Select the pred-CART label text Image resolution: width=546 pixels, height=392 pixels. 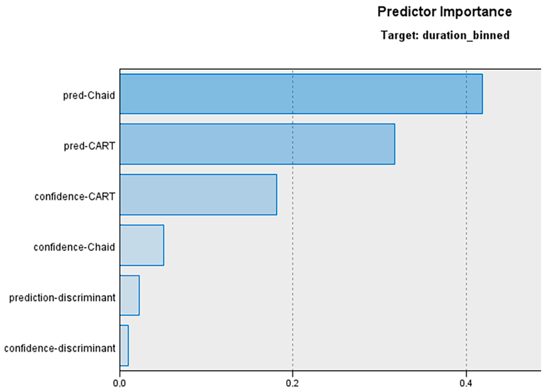pyautogui.click(x=90, y=146)
